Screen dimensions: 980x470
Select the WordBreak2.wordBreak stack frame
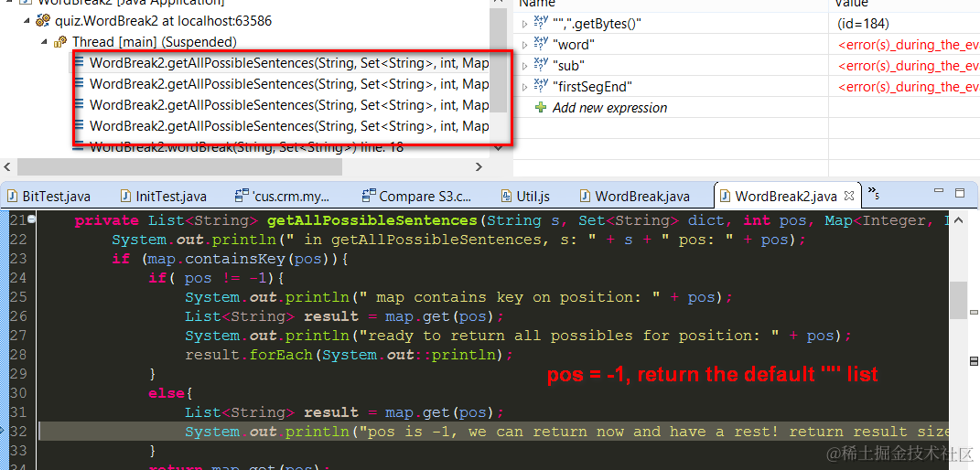[x=247, y=147]
